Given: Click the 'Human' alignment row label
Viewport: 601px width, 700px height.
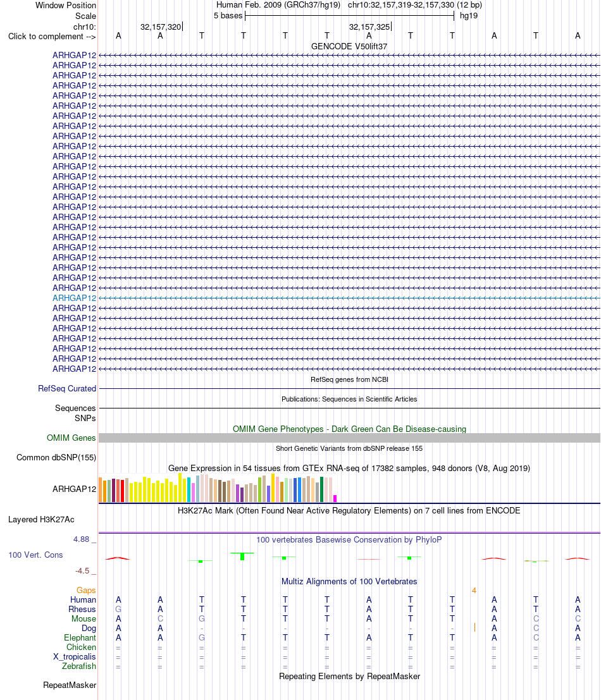Looking at the screenshot, I should (83, 599).
